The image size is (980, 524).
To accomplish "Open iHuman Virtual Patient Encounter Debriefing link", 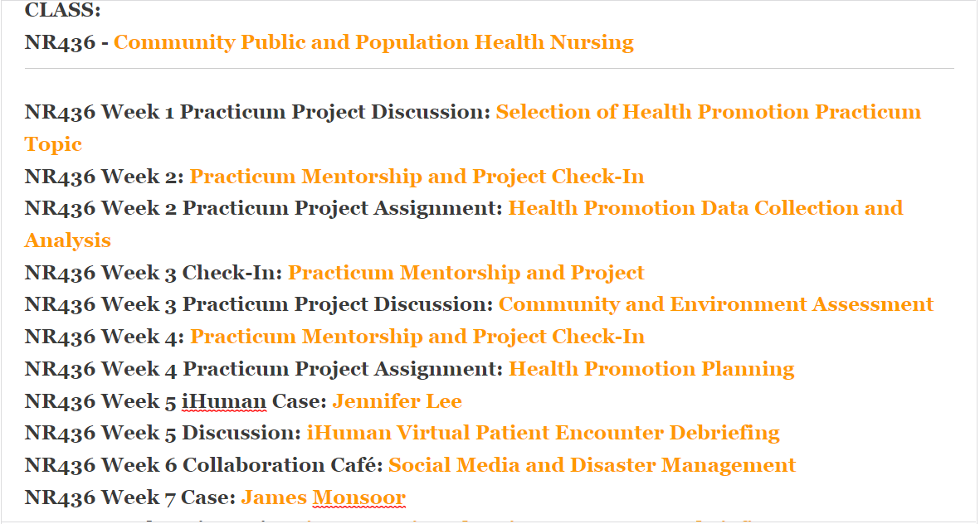I will tap(543, 433).
